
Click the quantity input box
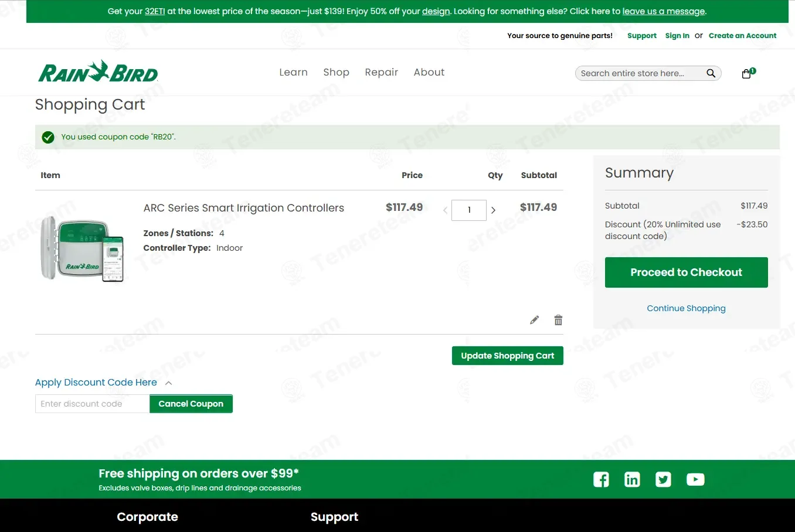click(x=469, y=210)
